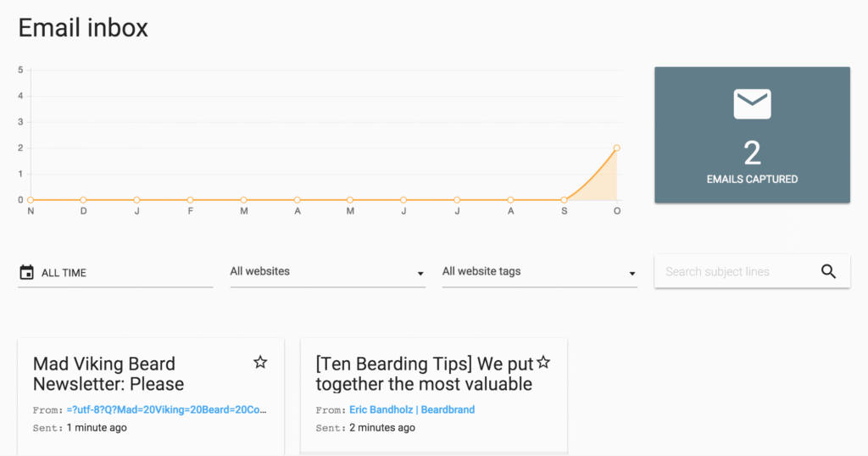868x456 pixels.
Task: Click the Email inbox heading
Action: coord(83,28)
